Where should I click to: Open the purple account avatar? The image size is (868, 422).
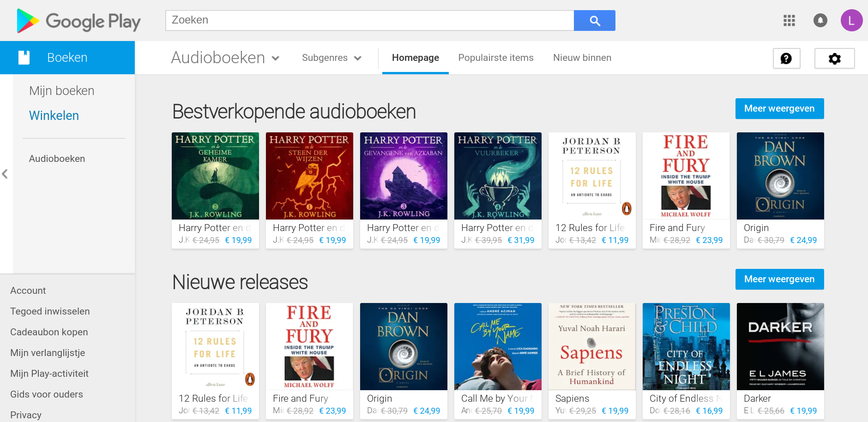pos(851,21)
